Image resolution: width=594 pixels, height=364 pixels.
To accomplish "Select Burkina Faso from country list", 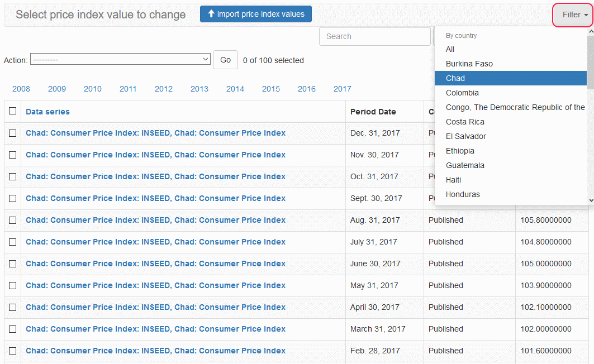I will point(469,64).
